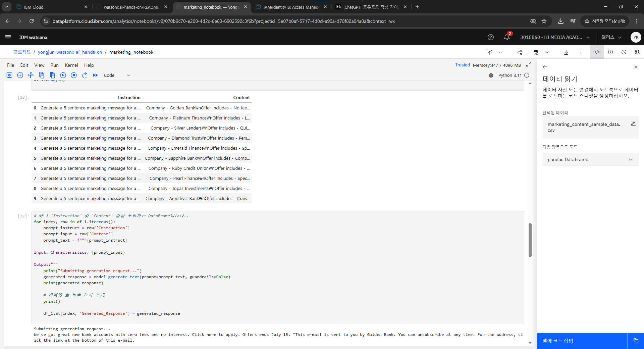The height and width of the screenshot is (349, 644).
Task: Open the Help menu
Action: click(89, 65)
